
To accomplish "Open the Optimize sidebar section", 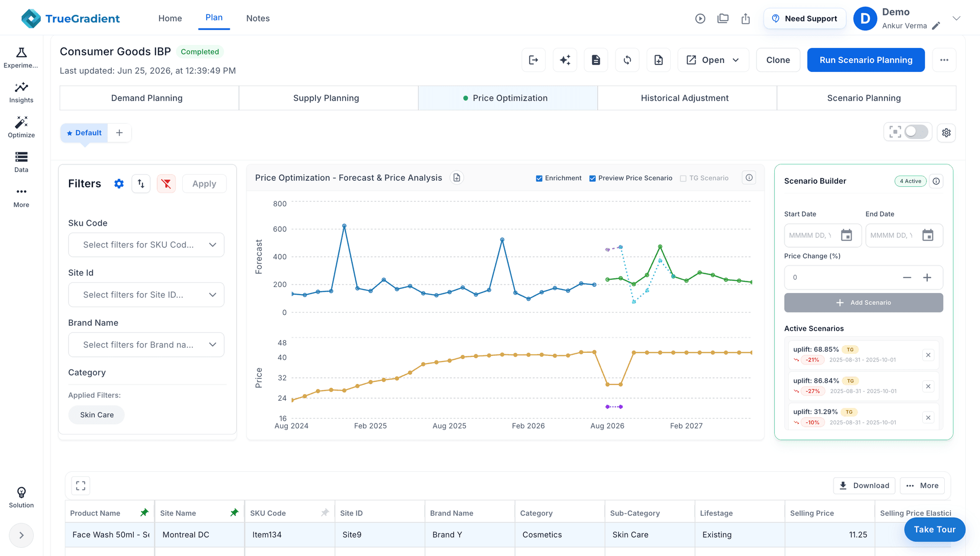I will pos(21,127).
